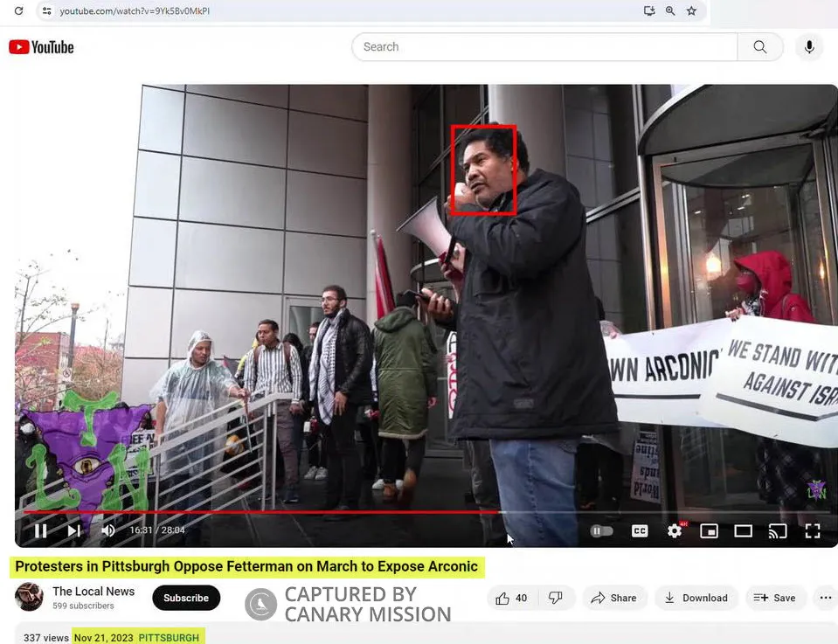The width and height of the screenshot is (838, 644).
Task: Open the zoom magnifier icon in address bar
Action: pyautogui.click(x=670, y=10)
